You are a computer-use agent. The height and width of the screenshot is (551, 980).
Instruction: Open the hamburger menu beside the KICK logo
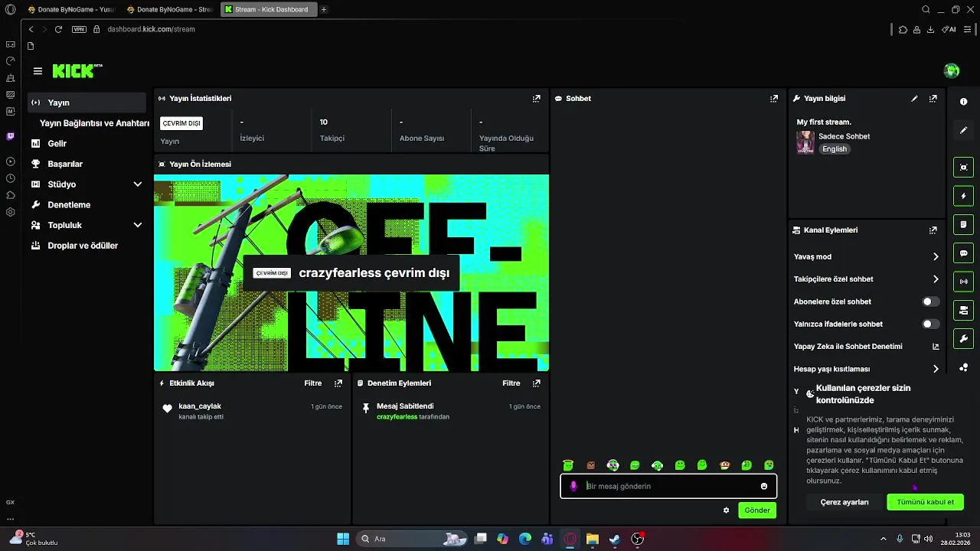click(x=38, y=71)
